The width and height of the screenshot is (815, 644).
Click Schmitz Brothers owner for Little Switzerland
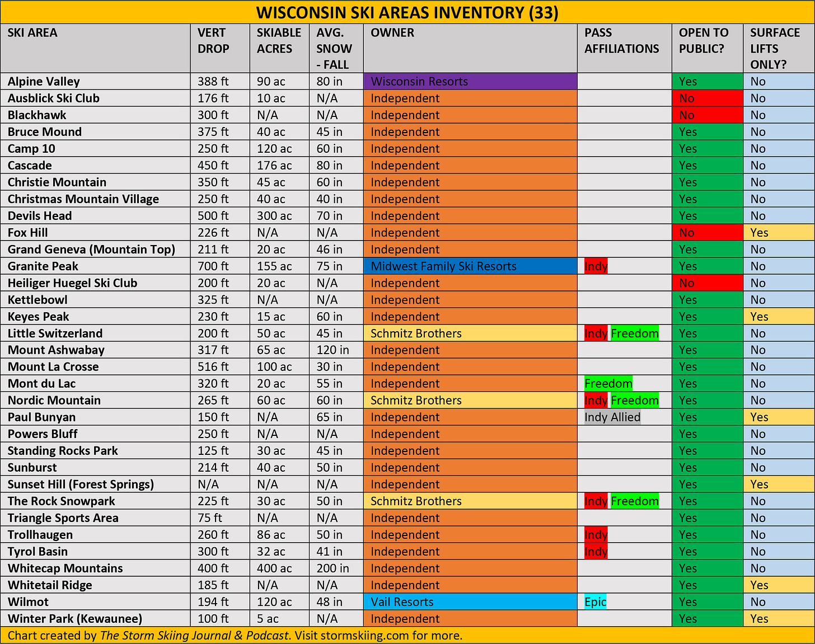click(470, 333)
